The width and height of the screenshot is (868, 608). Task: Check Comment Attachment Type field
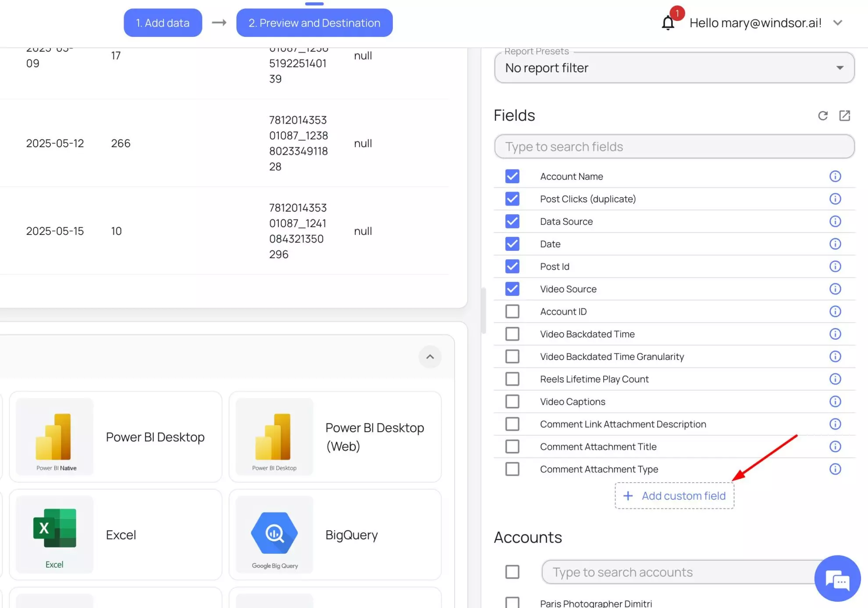(512, 469)
